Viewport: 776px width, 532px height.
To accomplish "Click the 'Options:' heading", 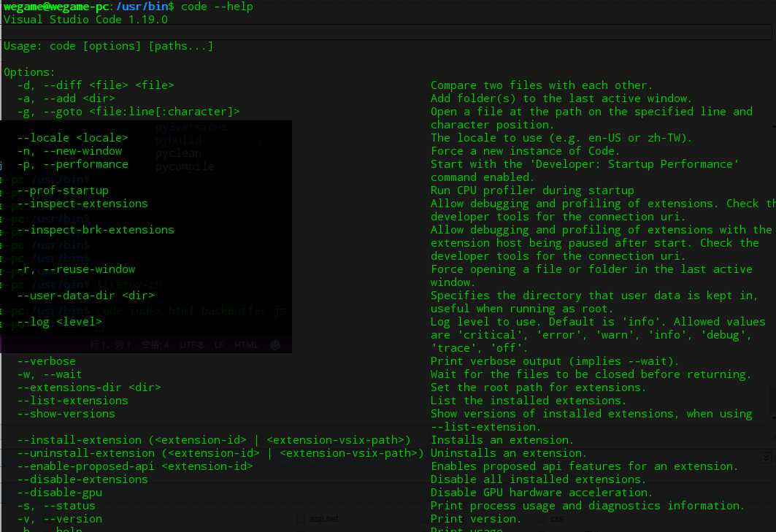I will pyautogui.click(x=29, y=72).
